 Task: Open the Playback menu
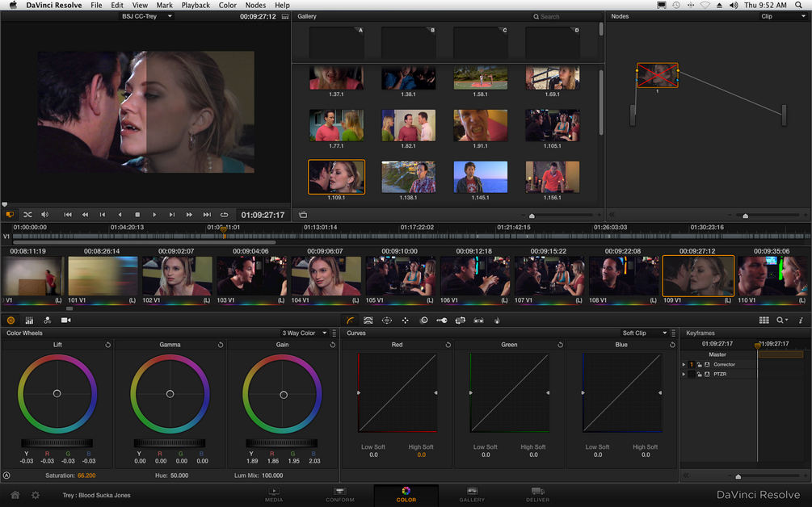click(x=196, y=5)
